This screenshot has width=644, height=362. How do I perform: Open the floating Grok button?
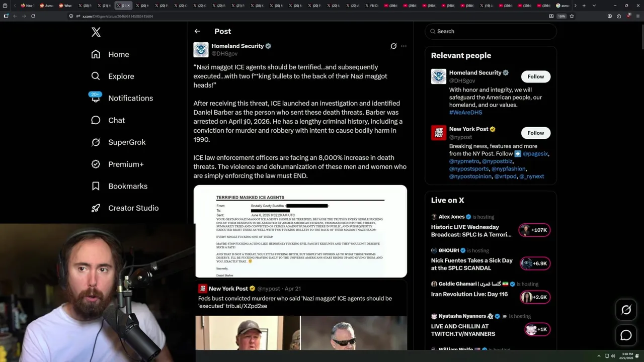click(x=626, y=310)
